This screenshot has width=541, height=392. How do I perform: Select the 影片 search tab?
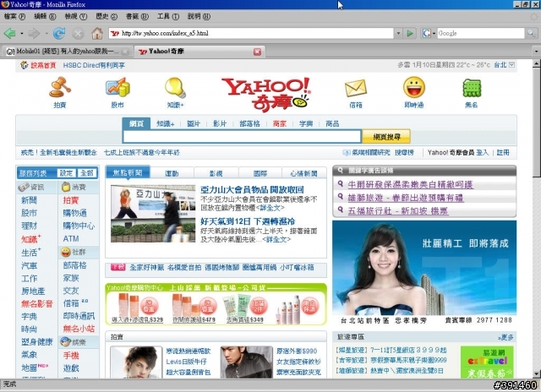[220, 123]
